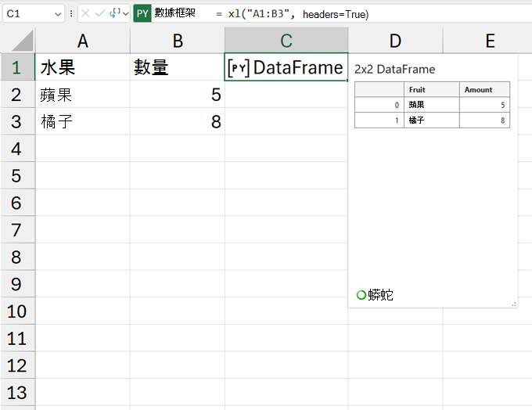Viewport: 532px width, 410px height.
Task: Select row 11 header
Action: point(17,338)
